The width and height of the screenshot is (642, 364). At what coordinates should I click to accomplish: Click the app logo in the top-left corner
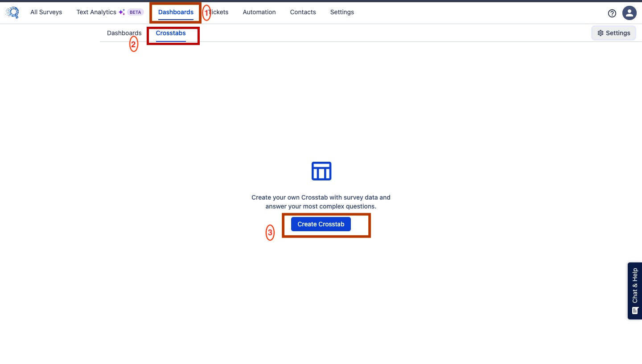coord(12,12)
